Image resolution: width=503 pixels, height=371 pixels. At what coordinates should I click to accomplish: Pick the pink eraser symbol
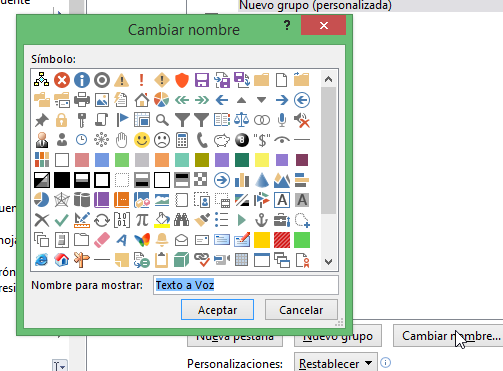click(102, 240)
